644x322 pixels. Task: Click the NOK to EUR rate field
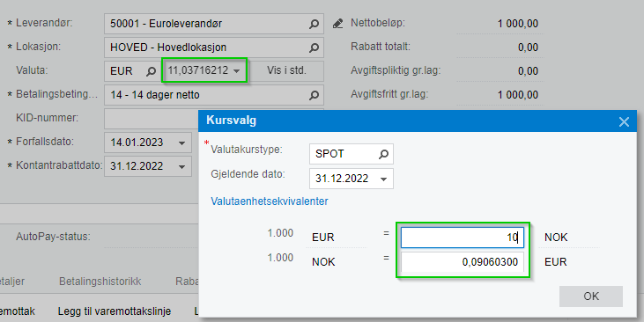pyautogui.click(x=463, y=261)
